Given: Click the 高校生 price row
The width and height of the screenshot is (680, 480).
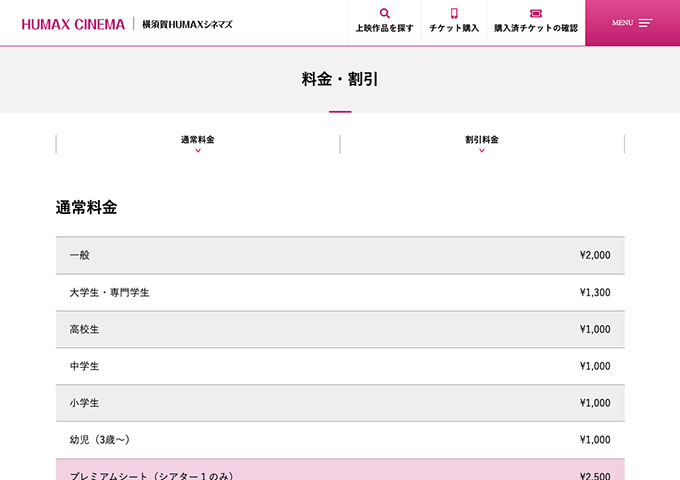Looking at the screenshot, I should coord(340,329).
